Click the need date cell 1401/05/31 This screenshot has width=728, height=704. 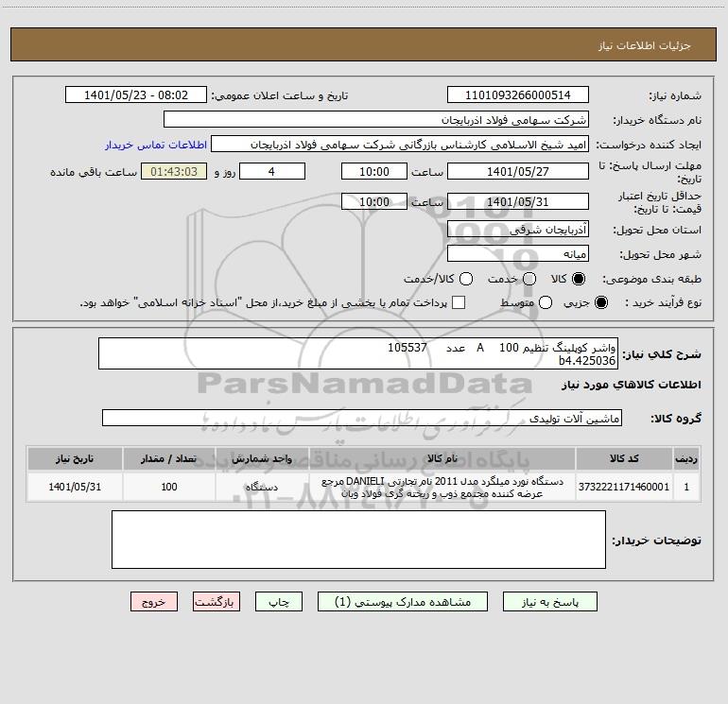(75, 487)
